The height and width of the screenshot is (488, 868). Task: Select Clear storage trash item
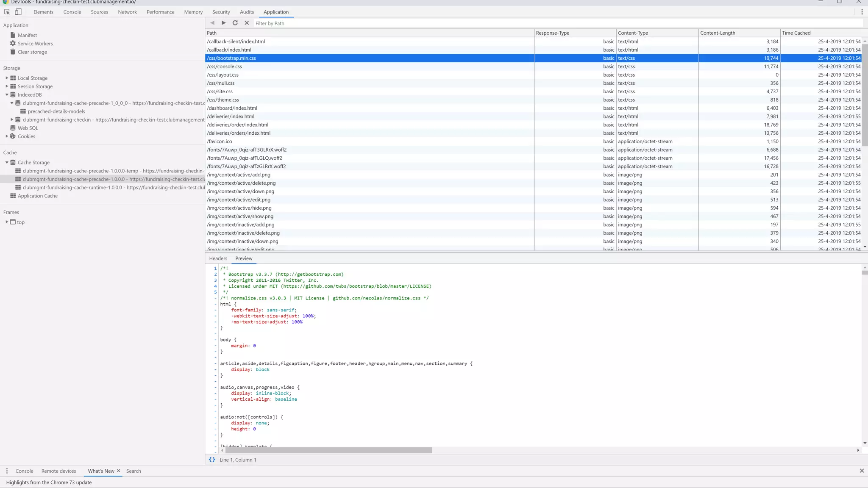coord(32,52)
